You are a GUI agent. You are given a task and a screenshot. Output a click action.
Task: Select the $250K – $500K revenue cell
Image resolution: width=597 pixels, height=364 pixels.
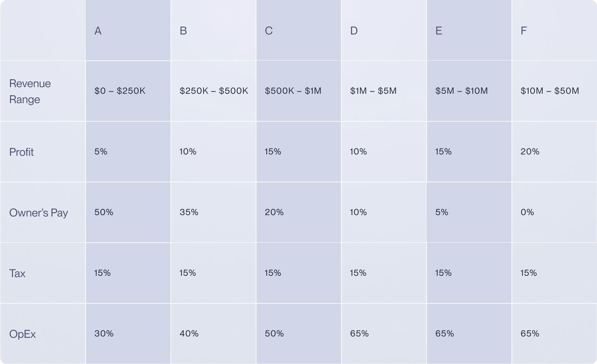pyautogui.click(x=214, y=91)
